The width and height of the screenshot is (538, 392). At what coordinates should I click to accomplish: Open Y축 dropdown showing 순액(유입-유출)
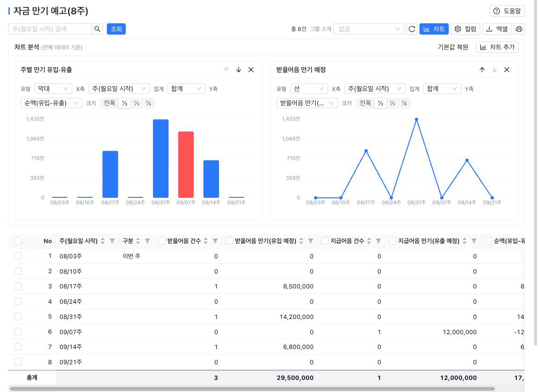tap(51, 103)
